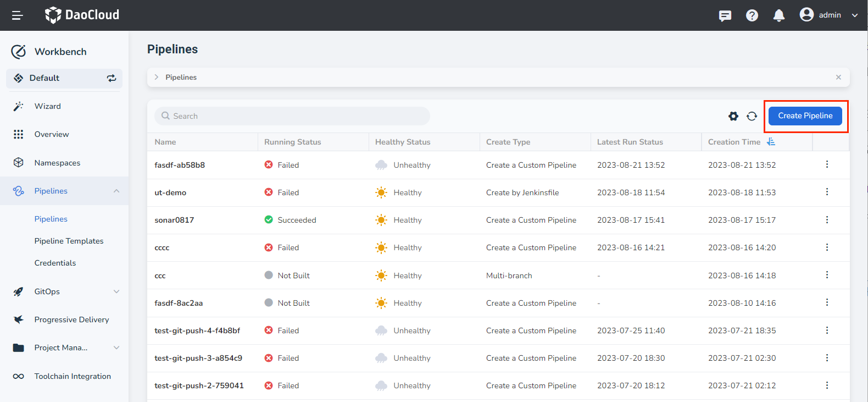868x402 pixels.
Task: Click Multi-branch create type cell
Action: pyautogui.click(x=509, y=276)
